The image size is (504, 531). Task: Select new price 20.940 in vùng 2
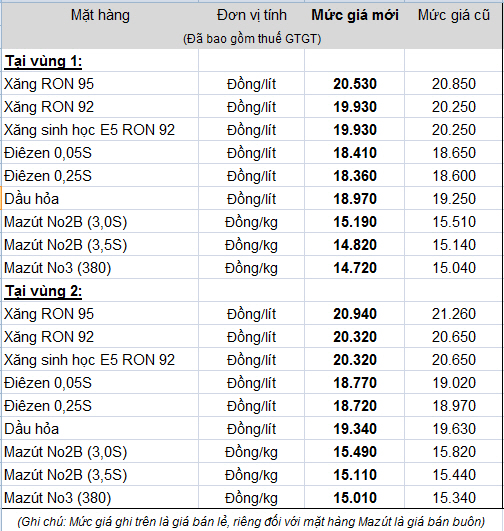(355, 314)
